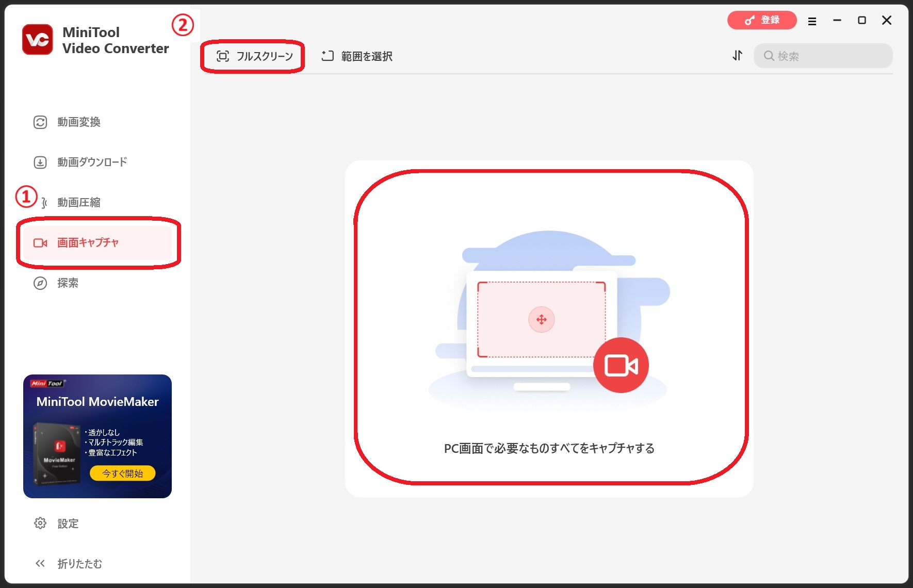Click the 探索 compass icon
The width and height of the screenshot is (913, 588).
click(x=40, y=283)
